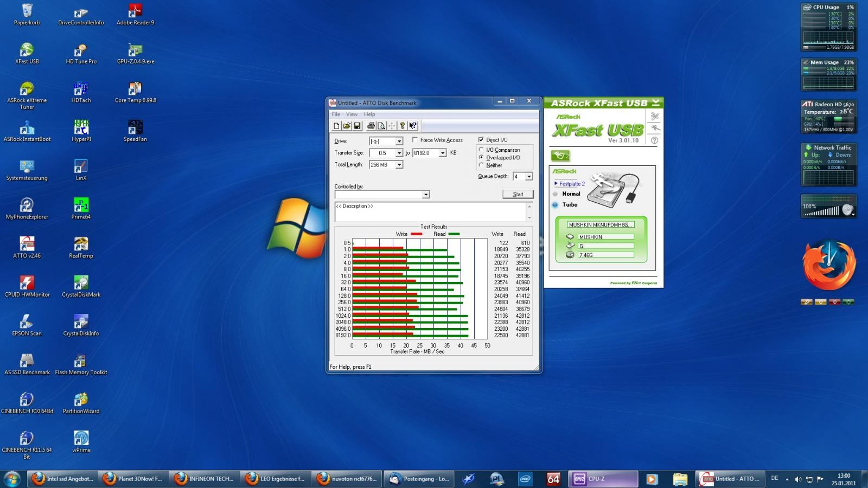
Task: Open the Queue Depth dropdown
Action: pyautogui.click(x=529, y=176)
